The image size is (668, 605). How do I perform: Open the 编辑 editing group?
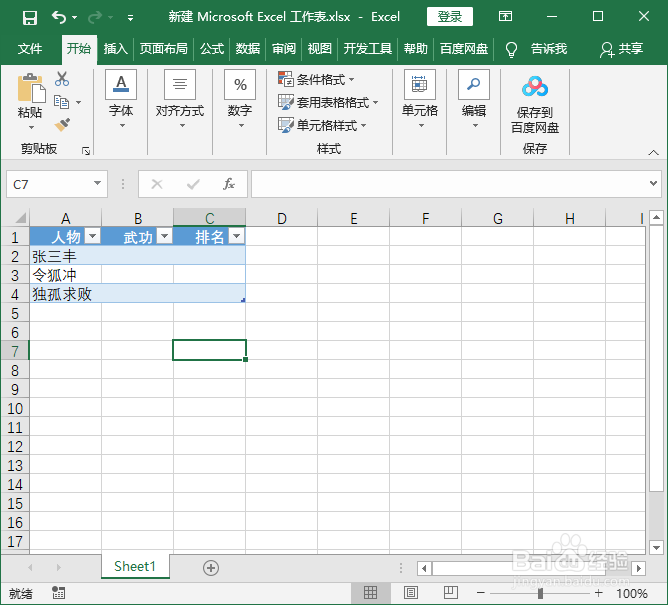474,99
